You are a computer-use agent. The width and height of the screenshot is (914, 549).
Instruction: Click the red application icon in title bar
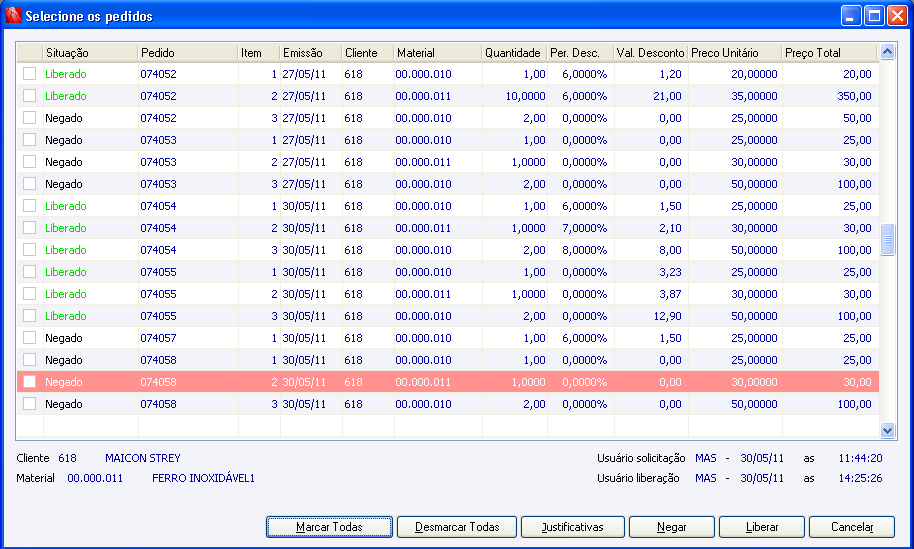(13, 15)
